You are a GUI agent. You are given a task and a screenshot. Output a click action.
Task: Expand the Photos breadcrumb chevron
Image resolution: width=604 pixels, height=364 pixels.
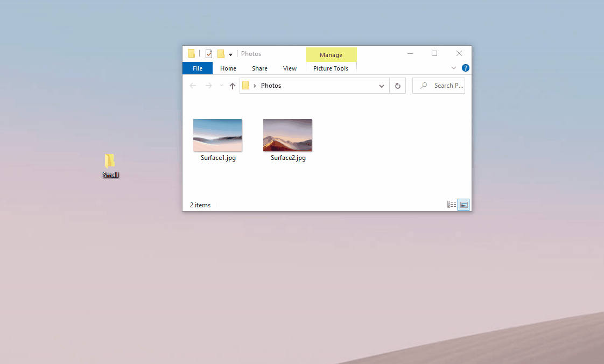(256, 85)
